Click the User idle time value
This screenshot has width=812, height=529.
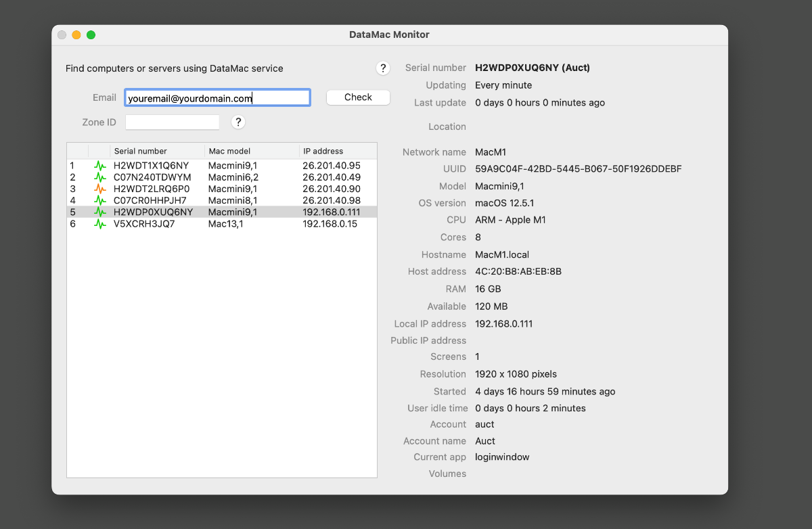click(x=531, y=409)
